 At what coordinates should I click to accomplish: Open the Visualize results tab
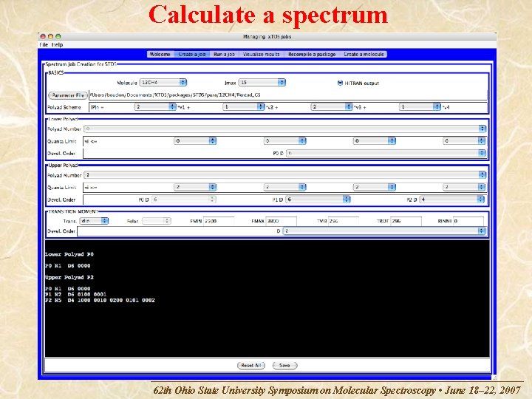[x=262, y=54]
